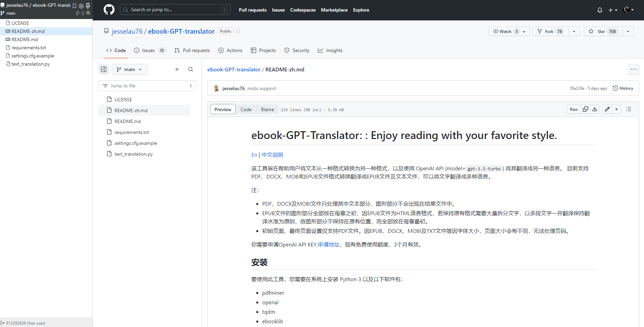This screenshot has width=644, height=327.
Task: Open requirements.txt in the file tree
Action: click(x=144, y=132)
